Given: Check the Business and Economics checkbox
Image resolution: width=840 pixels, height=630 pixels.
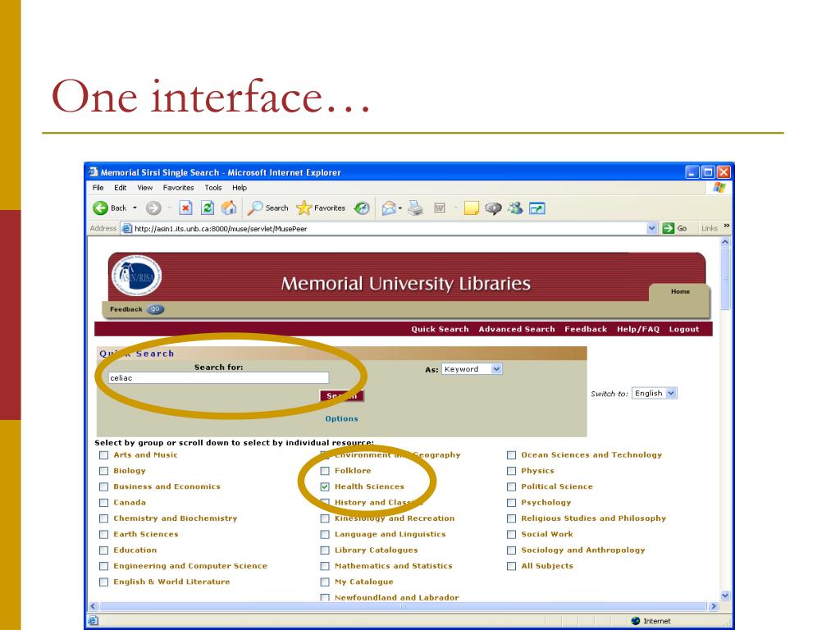Looking at the screenshot, I should click(104, 487).
